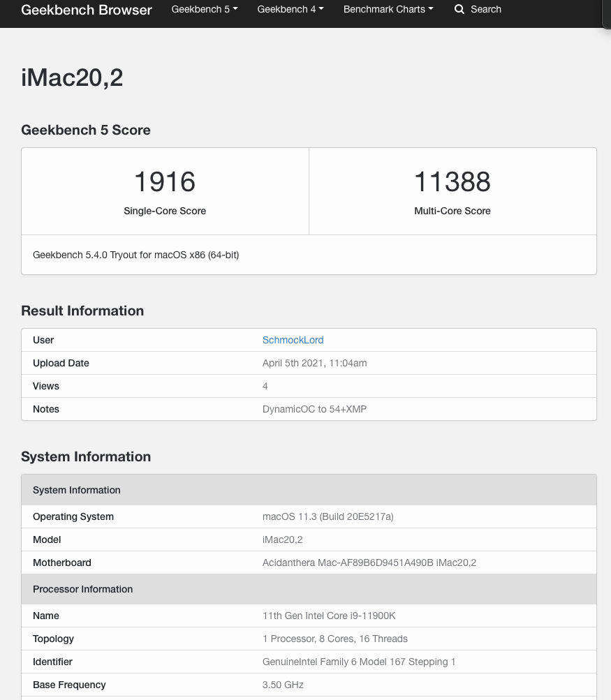Expand the Geekbench 5 dropdown menu
Screen dimensions: 611x700
tap(205, 9)
